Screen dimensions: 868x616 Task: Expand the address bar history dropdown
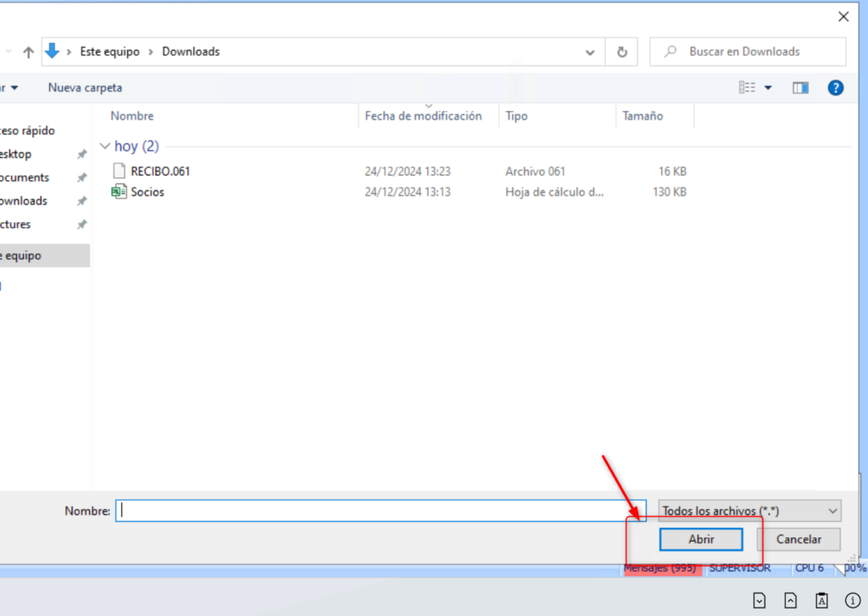coord(590,52)
